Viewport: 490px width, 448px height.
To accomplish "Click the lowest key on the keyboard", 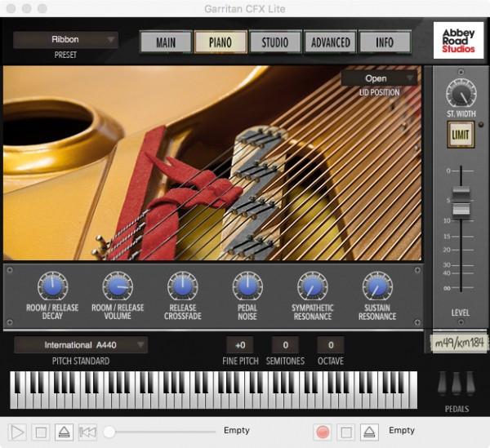I will (x=13, y=401).
